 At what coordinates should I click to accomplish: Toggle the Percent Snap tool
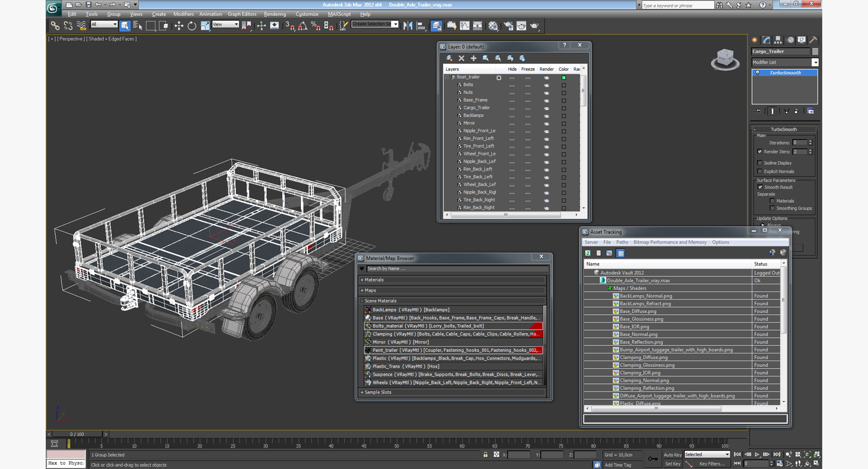pos(316,26)
